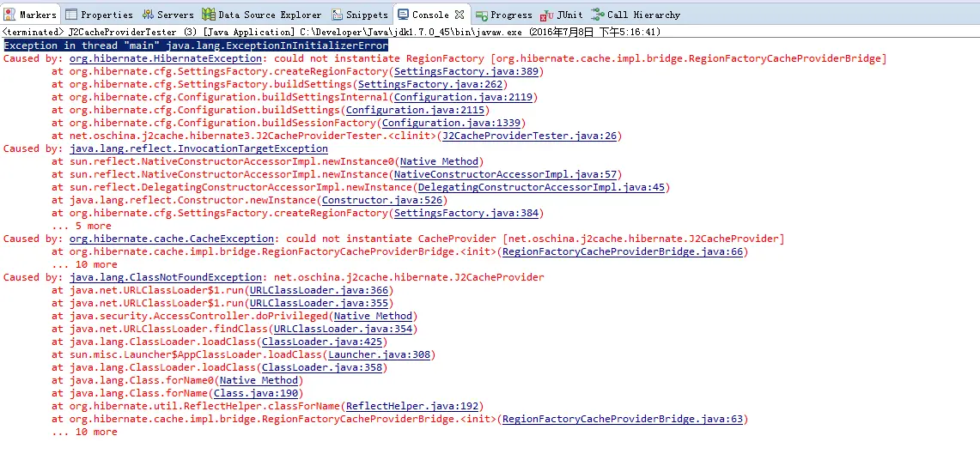Jump to RegionFactoryCacheProviderBridge.java:63

coord(623,419)
